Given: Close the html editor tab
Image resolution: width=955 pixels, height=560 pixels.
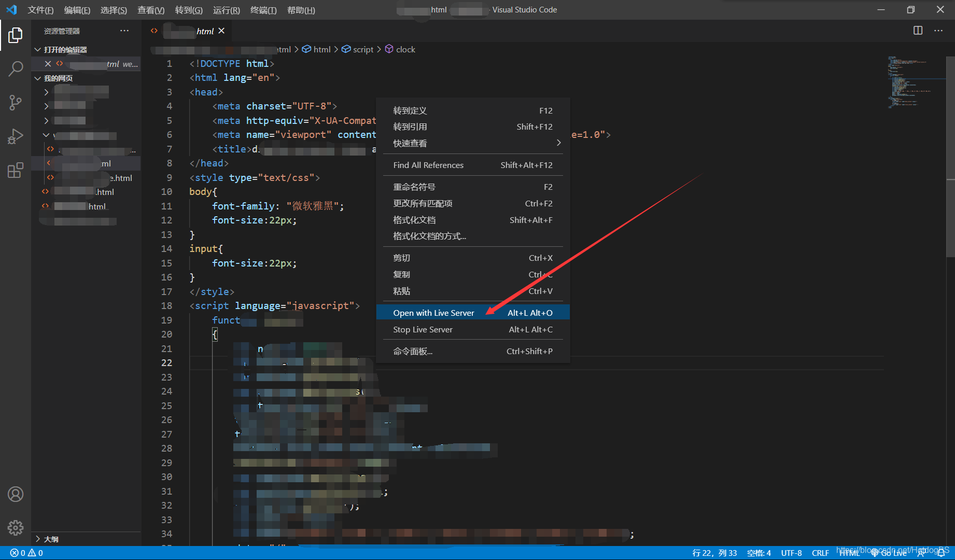Looking at the screenshot, I should pos(221,31).
